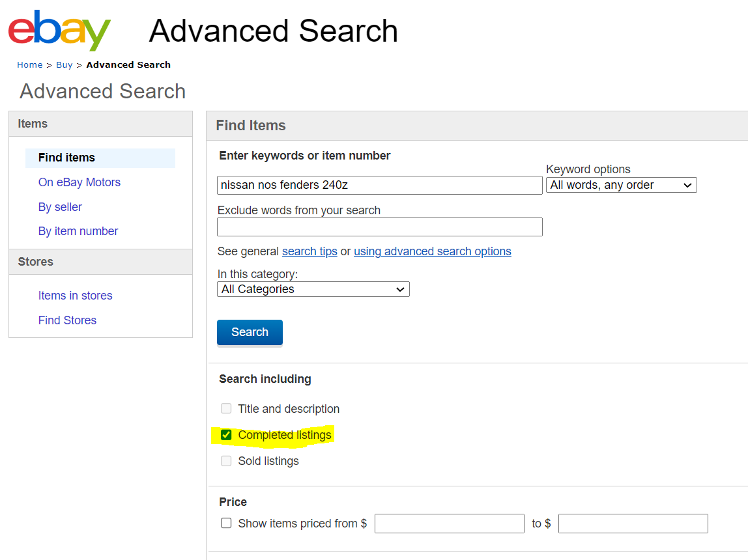Open using advanced search options link
The height and width of the screenshot is (560, 748).
pyautogui.click(x=432, y=251)
